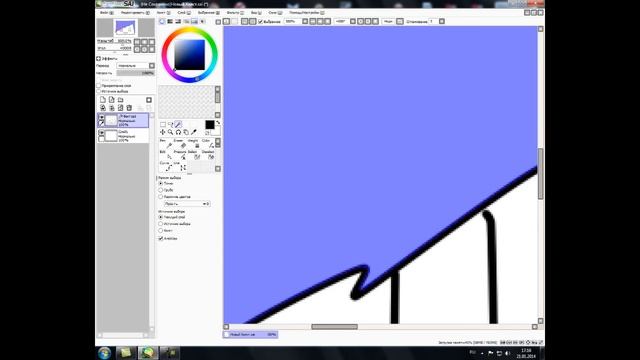Choose the Deselect linework tool
This screenshot has width=640, height=360.
point(208,155)
